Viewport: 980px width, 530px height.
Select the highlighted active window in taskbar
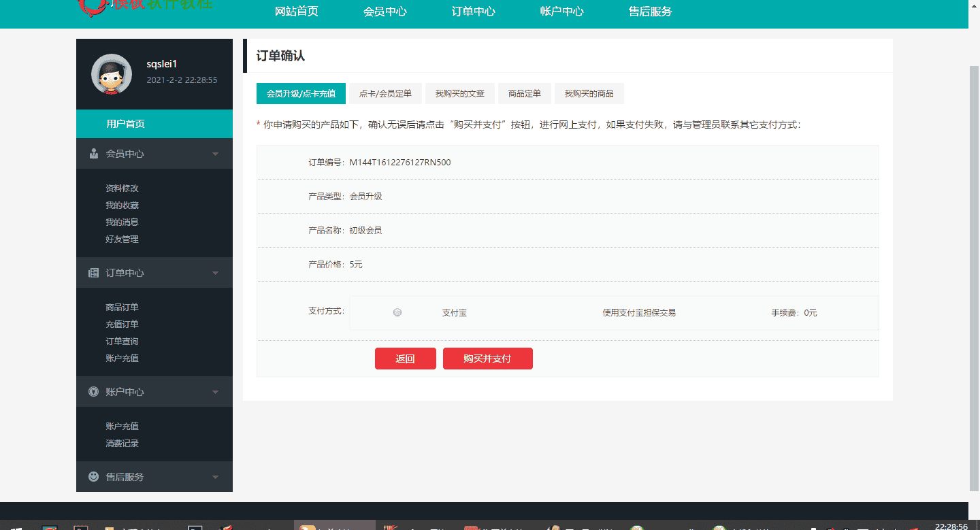click(x=334, y=525)
